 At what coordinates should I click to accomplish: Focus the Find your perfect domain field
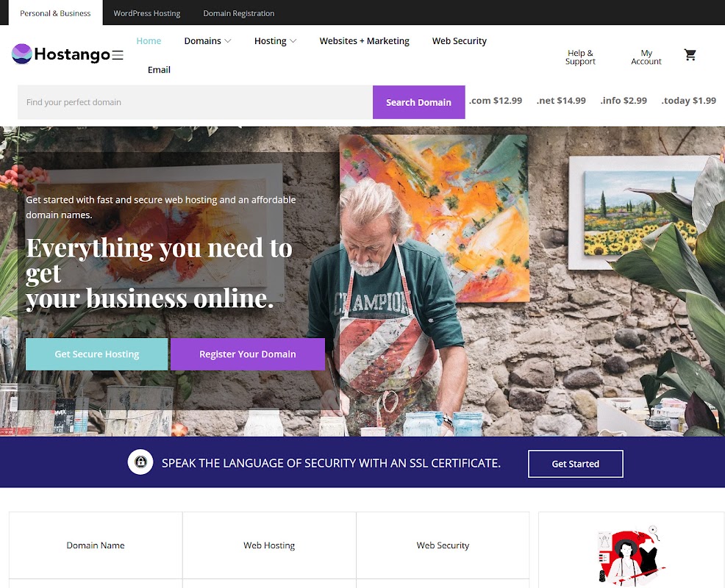click(195, 102)
